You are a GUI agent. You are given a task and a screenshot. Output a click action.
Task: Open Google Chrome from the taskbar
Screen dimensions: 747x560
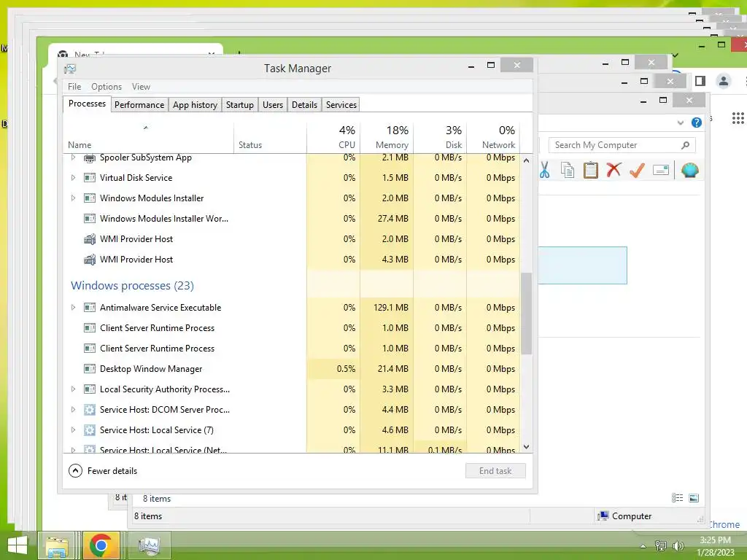point(101,545)
